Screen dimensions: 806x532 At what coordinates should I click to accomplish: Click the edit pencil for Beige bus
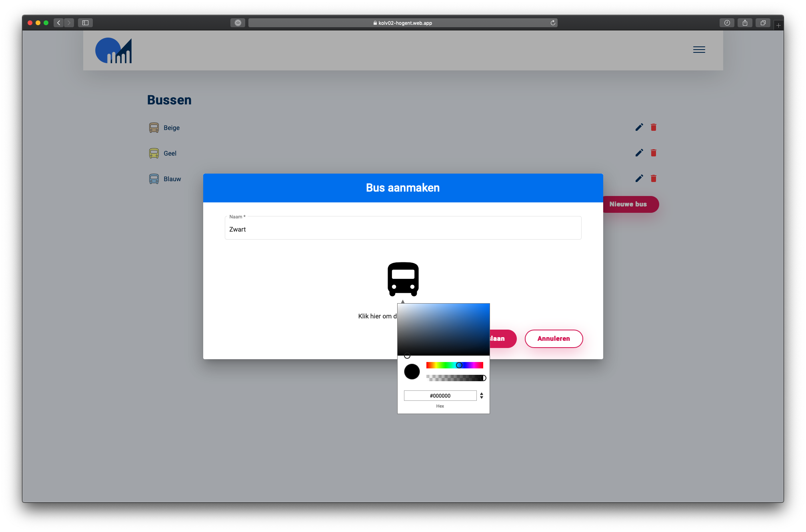tap(639, 127)
